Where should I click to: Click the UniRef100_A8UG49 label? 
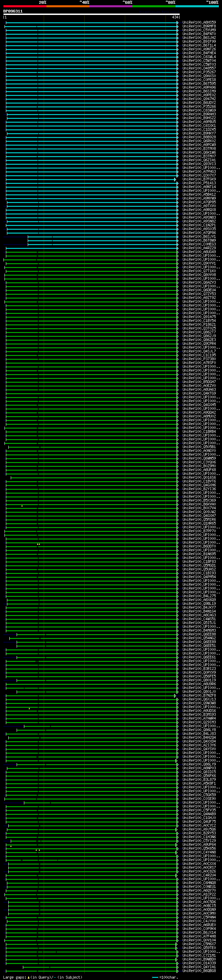199,252
